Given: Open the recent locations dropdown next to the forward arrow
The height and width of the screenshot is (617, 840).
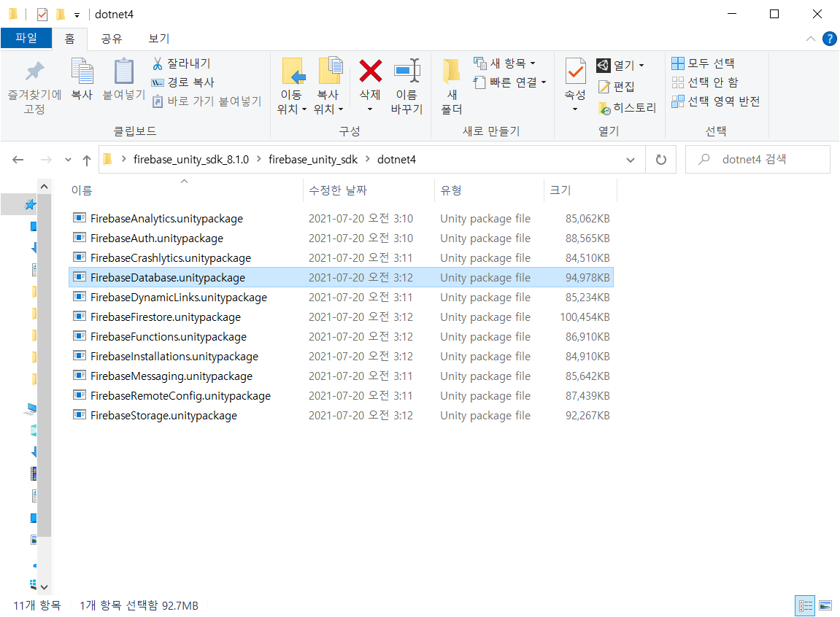Looking at the screenshot, I should (68, 160).
